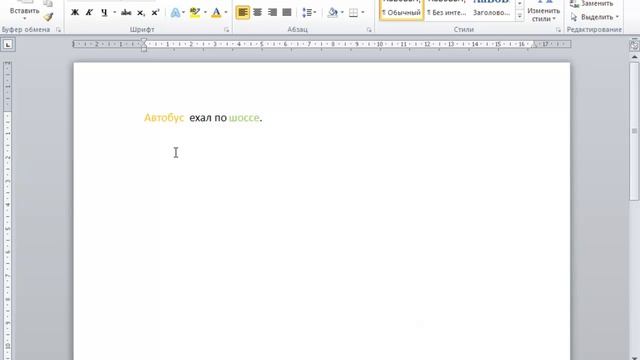Click the word Автобус in document
640x360 pixels.
pyautogui.click(x=164, y=118)
